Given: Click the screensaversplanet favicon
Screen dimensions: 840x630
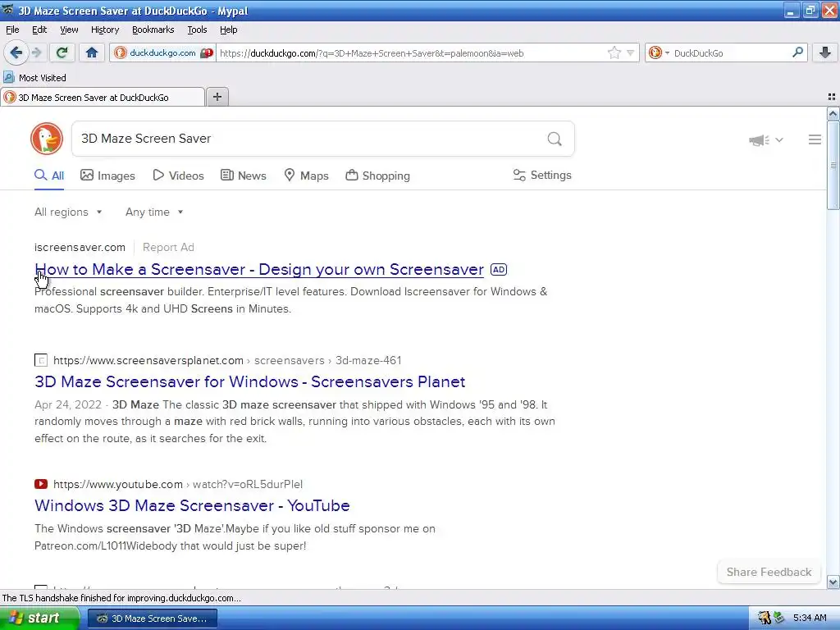Looking at the screenshot, I should pos(41,361).
